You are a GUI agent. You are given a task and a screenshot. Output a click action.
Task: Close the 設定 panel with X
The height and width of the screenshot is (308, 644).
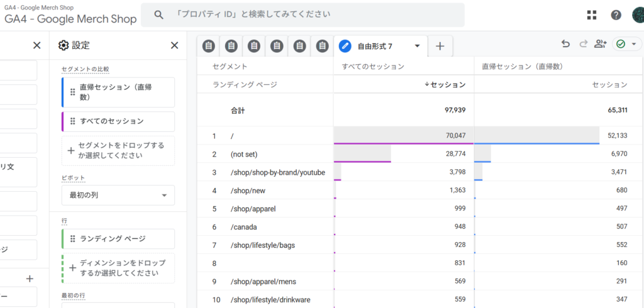click(x=174, y=45)
